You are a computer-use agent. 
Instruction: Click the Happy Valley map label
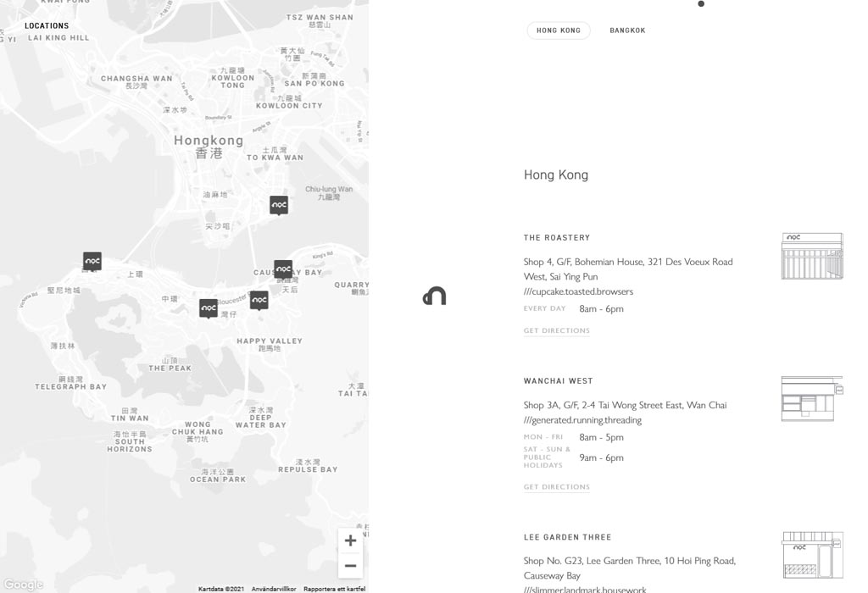pos(270,345)
